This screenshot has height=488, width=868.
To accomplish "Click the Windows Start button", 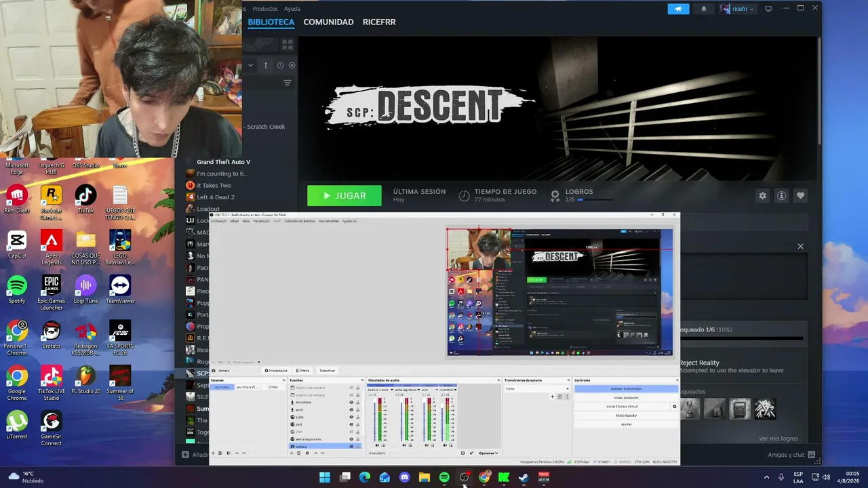I will [x=325, y=477].
